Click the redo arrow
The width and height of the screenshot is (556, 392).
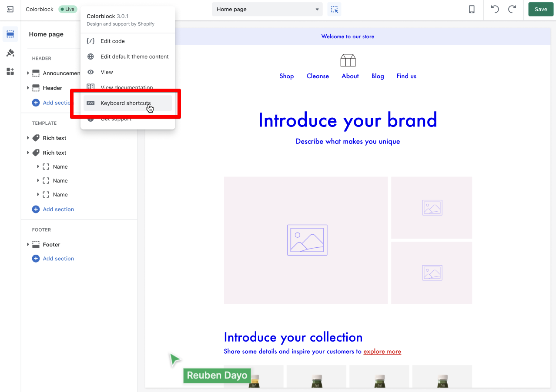tap(512, 9)
